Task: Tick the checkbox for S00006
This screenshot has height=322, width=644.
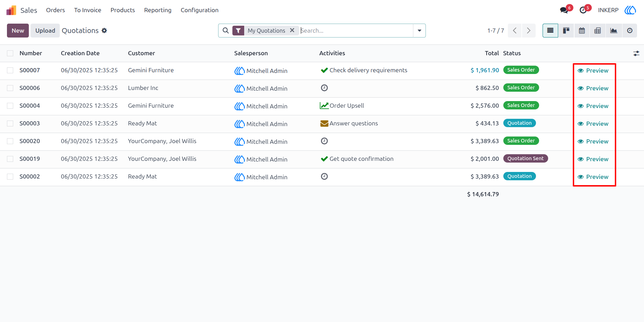Action: [x=10, y=88]
